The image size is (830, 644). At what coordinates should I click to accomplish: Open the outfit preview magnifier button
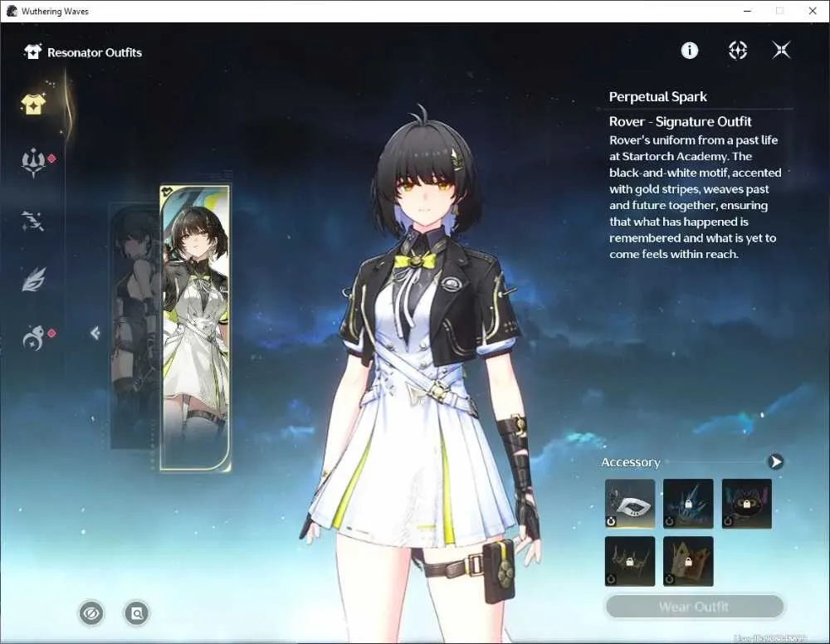coord(137,613)
